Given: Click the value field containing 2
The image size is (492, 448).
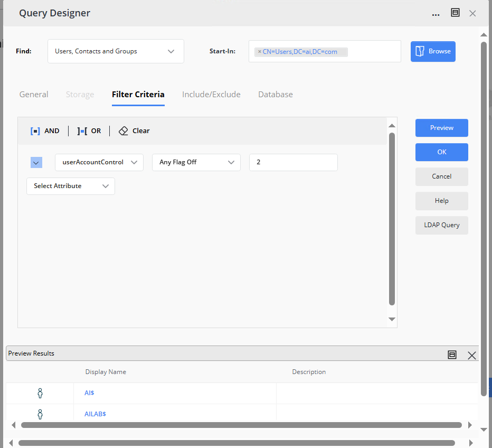Looking at the screenshot, I should (293, 162).
